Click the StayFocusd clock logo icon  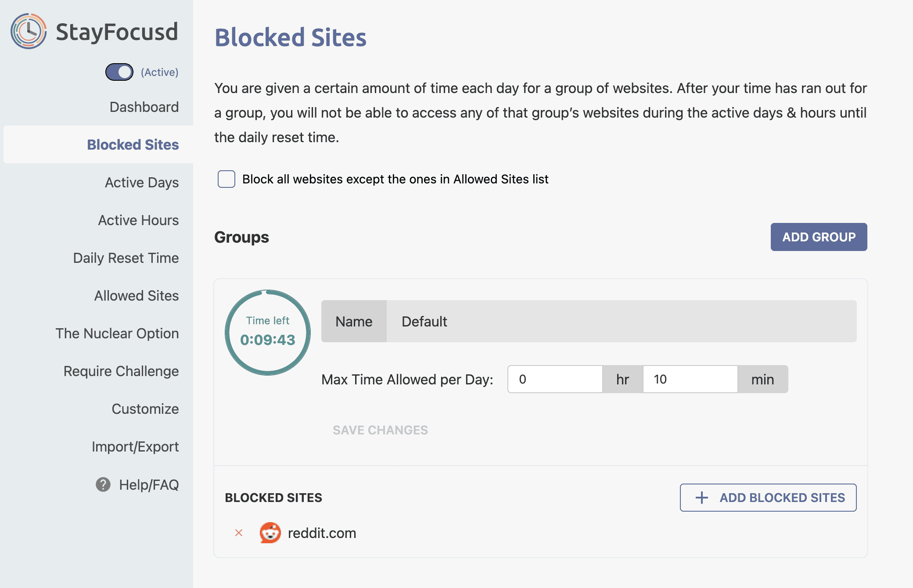tap(29, 31)
